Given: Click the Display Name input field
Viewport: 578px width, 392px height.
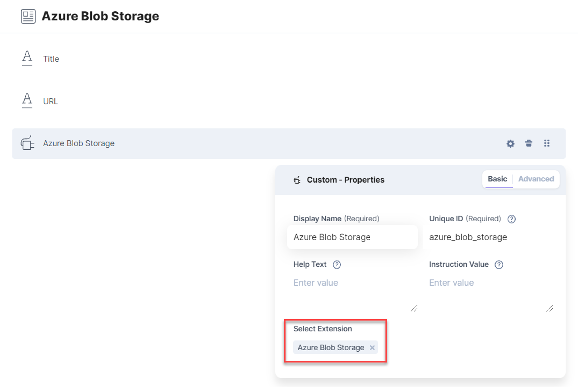Looking at the screenshot, I should click(352, 237).
